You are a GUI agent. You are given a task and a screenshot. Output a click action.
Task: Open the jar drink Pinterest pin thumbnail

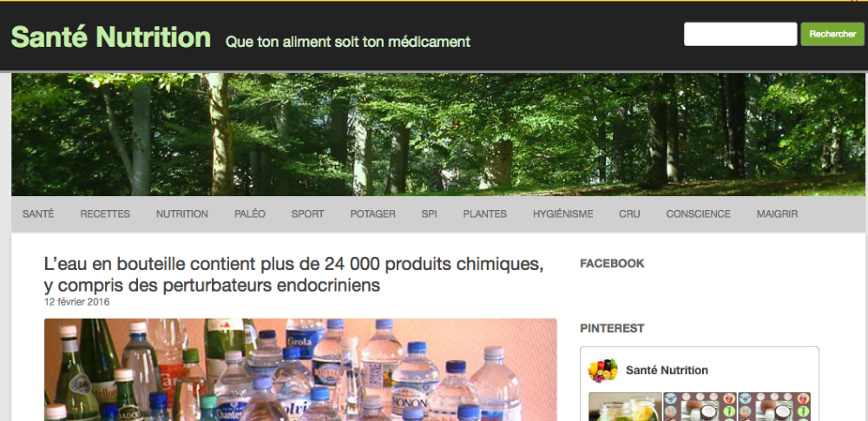pyautogui.click(x=625, y=406)
